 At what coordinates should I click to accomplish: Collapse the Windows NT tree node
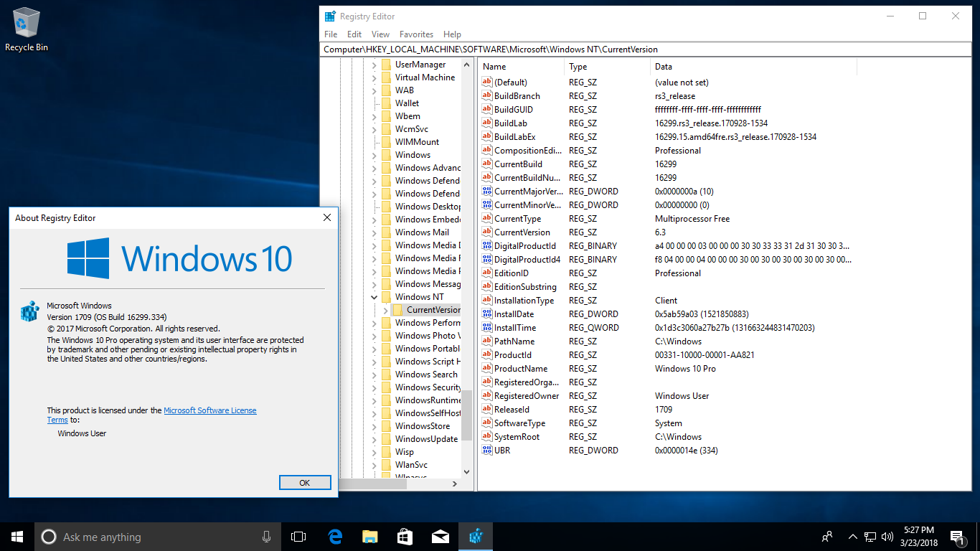coord(374,297)
